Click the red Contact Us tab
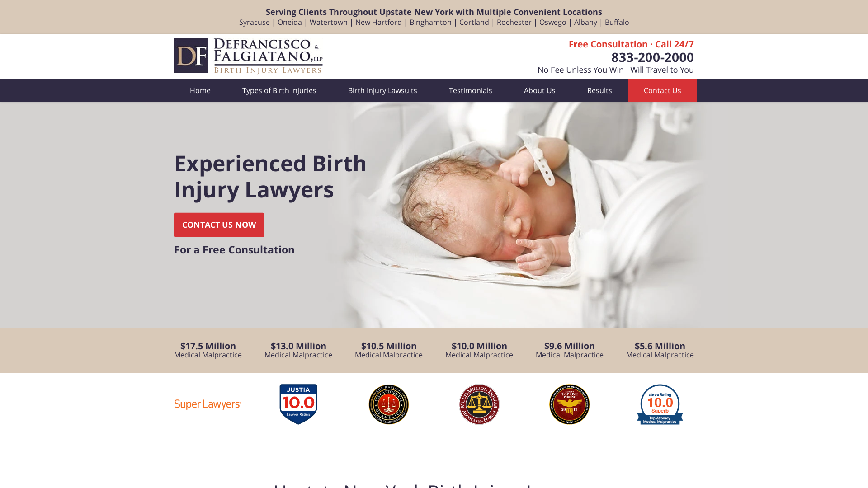Viewport: 868px width, 488px height. (662, 90)
